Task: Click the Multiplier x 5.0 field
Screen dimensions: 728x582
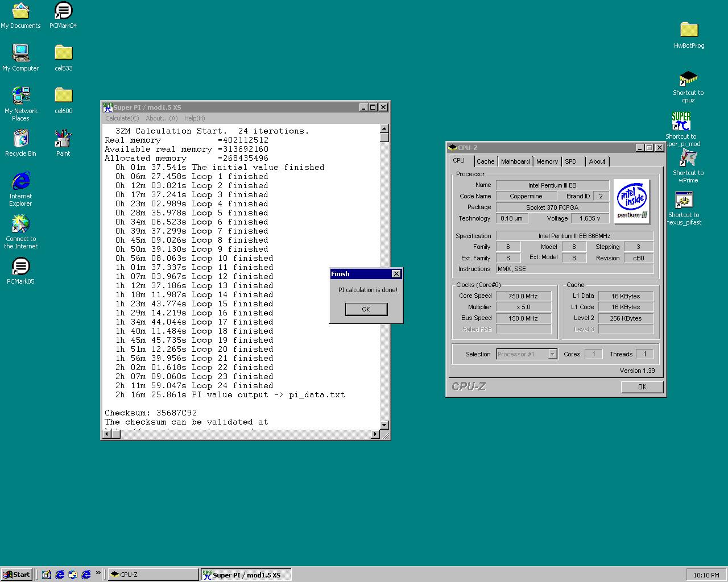Action: (x=523, y=307)
